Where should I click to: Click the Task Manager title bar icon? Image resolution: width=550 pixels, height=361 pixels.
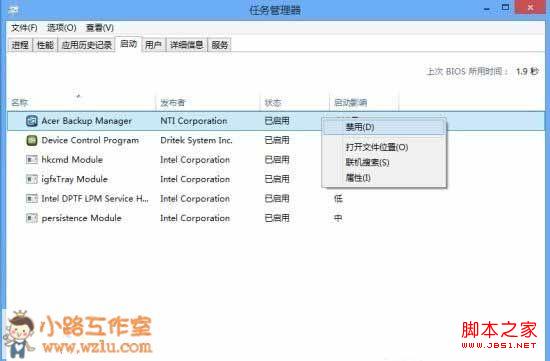[x=14, y=10]
